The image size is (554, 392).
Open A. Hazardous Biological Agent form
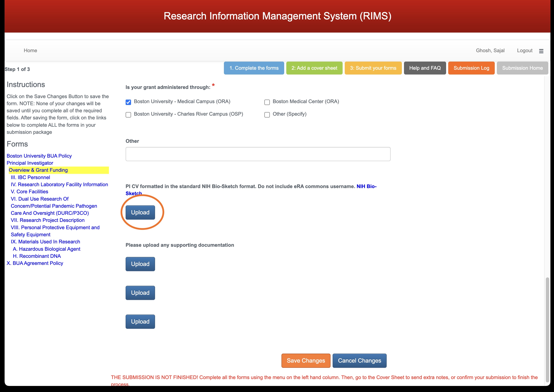click(47, 249)
